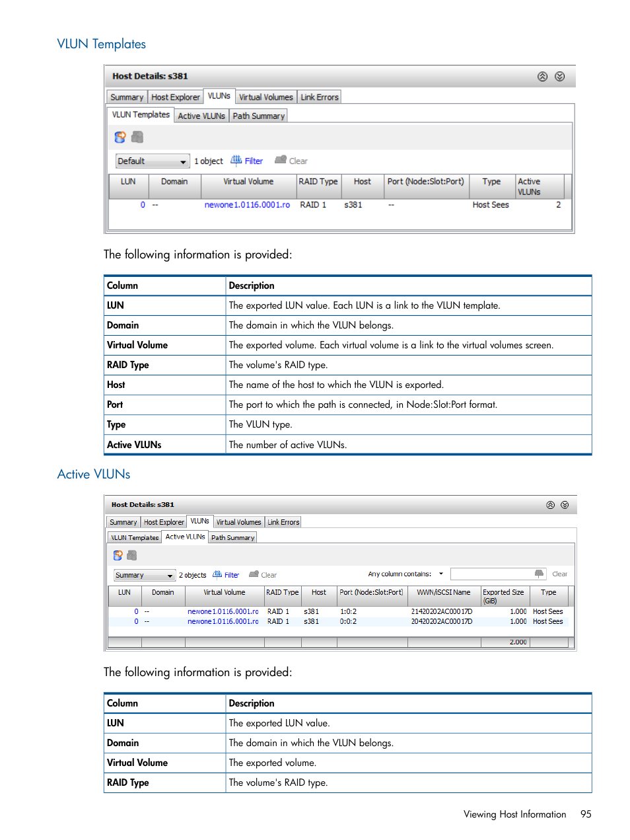Sort by Exported Size (GiB) column header

tap(505, 596)
